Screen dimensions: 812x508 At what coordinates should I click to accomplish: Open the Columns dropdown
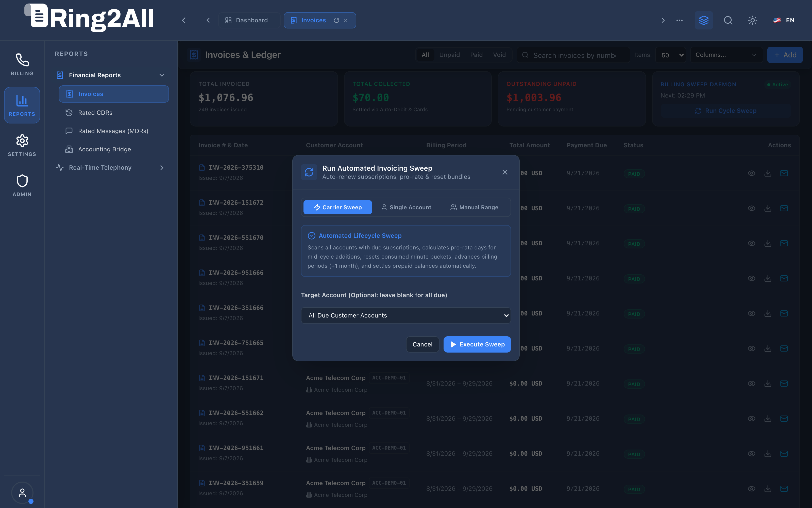click(x=726, y=55)
